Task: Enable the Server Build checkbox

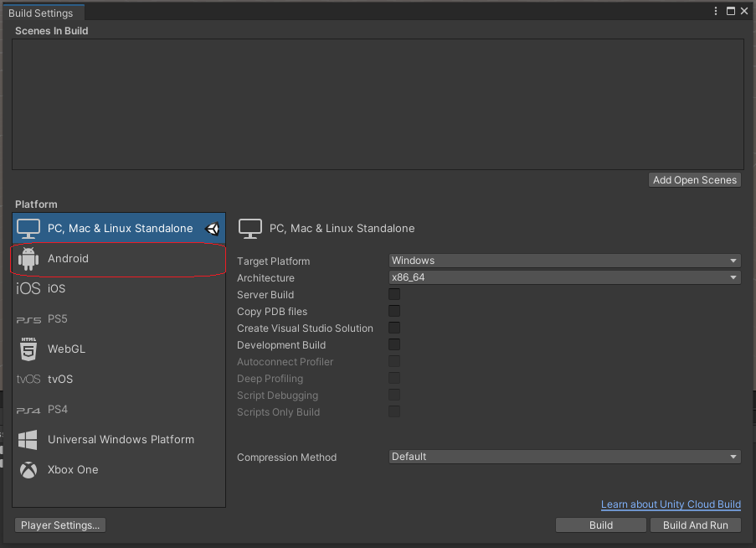Action: tap(394, 294)
